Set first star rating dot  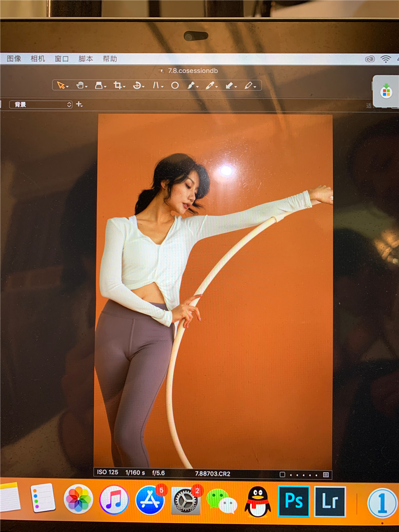click(291, 475)
